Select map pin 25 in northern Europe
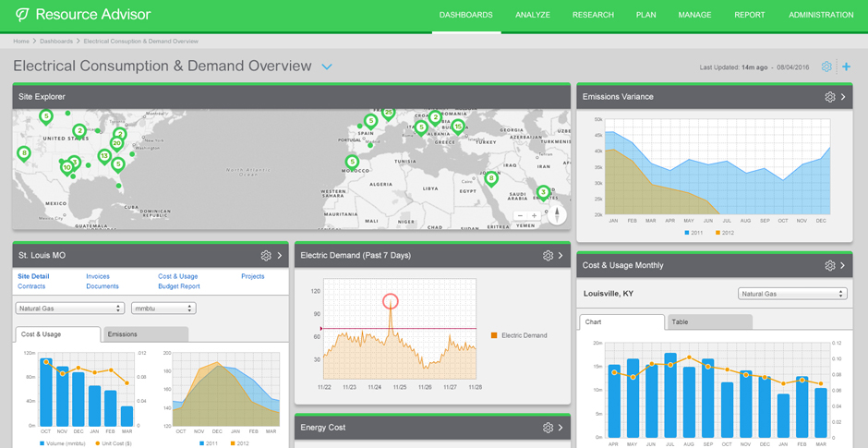This screenshot has height=448, width=868. [388, 114]
